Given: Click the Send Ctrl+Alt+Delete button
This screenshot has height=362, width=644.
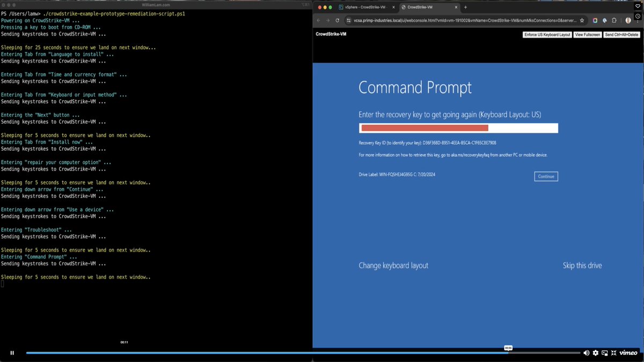Looking at the screenshot, I should (621, 34).
